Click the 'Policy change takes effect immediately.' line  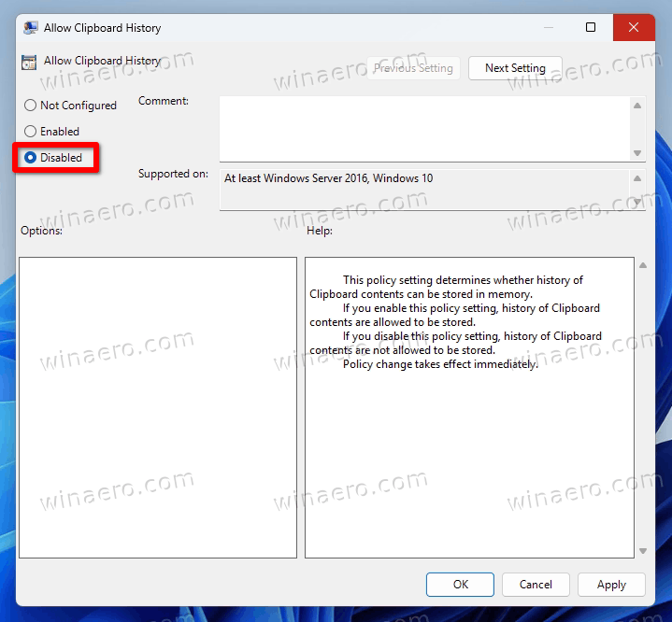(x=440, y=364)
